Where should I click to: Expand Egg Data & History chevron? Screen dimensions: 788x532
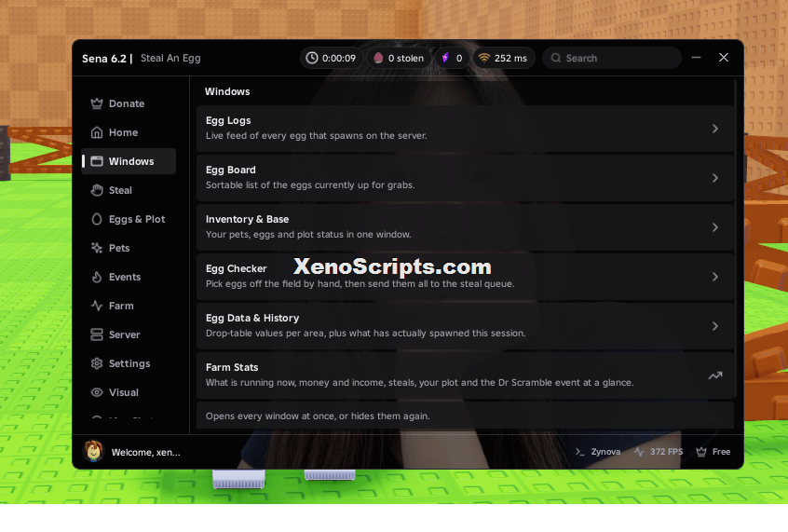click(x=715, y=326)
